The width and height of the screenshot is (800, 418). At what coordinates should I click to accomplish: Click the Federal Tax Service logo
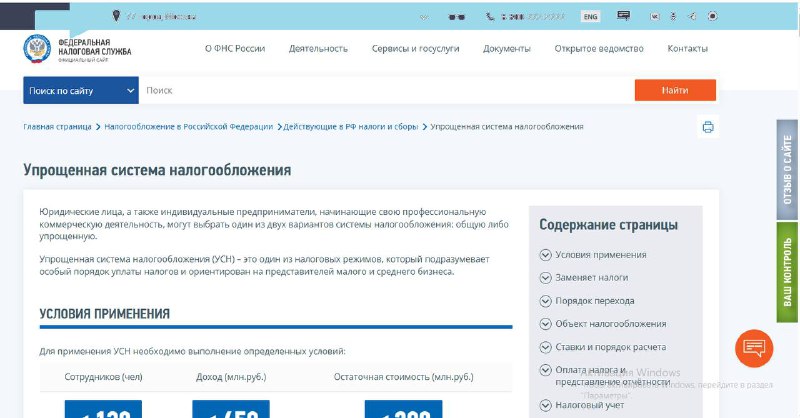click(x=76, y=48)
